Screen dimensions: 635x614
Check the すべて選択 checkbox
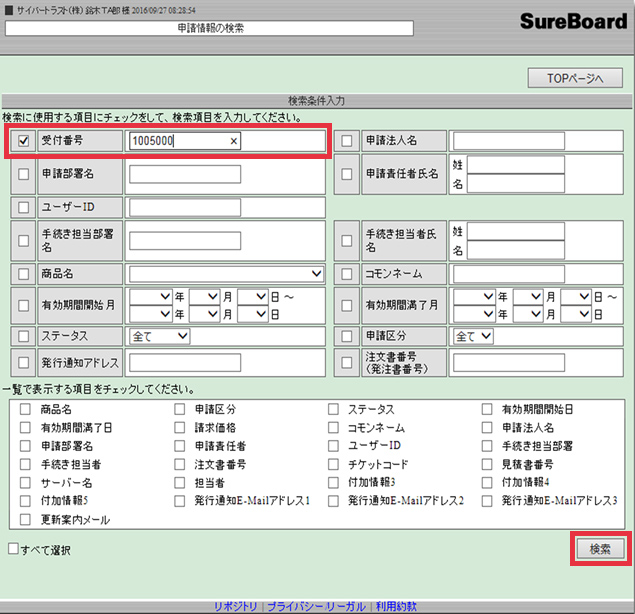[13, 549]
